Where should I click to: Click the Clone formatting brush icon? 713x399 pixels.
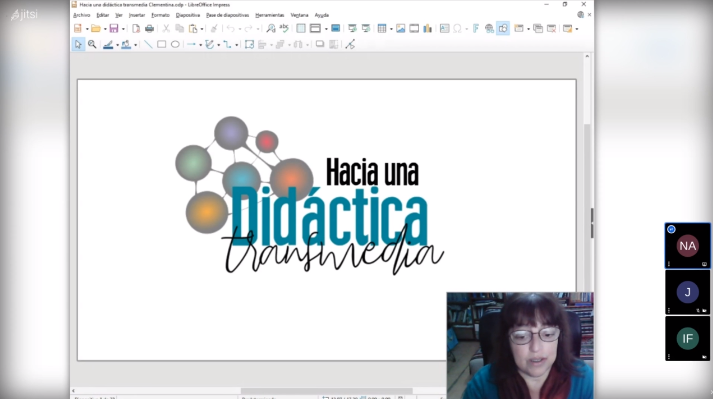(x=214, y=29)
